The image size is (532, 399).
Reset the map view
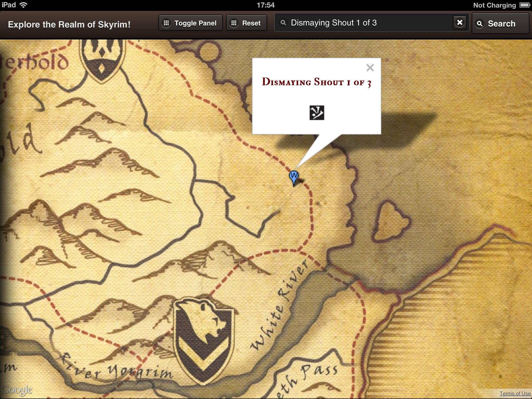246,23
